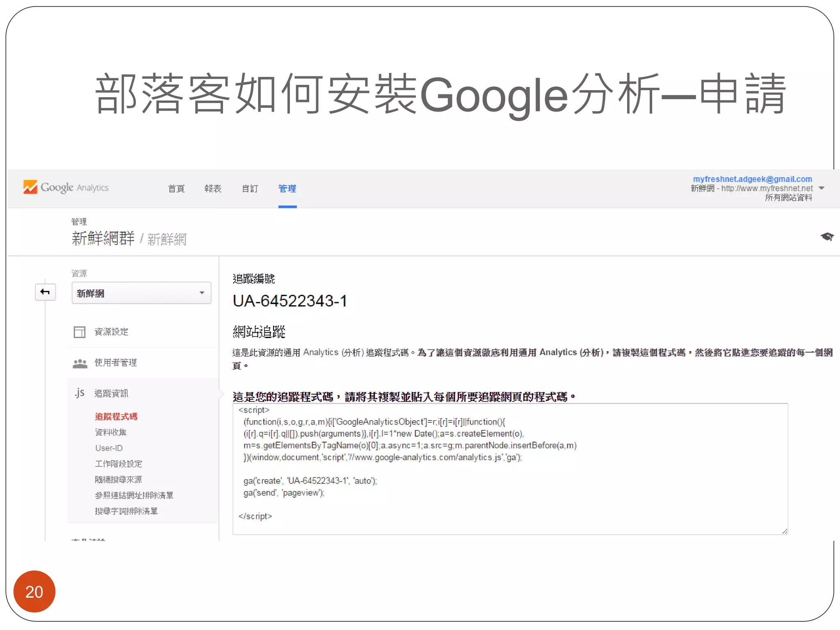Select the 管理 tab

(x=287, y=189)
